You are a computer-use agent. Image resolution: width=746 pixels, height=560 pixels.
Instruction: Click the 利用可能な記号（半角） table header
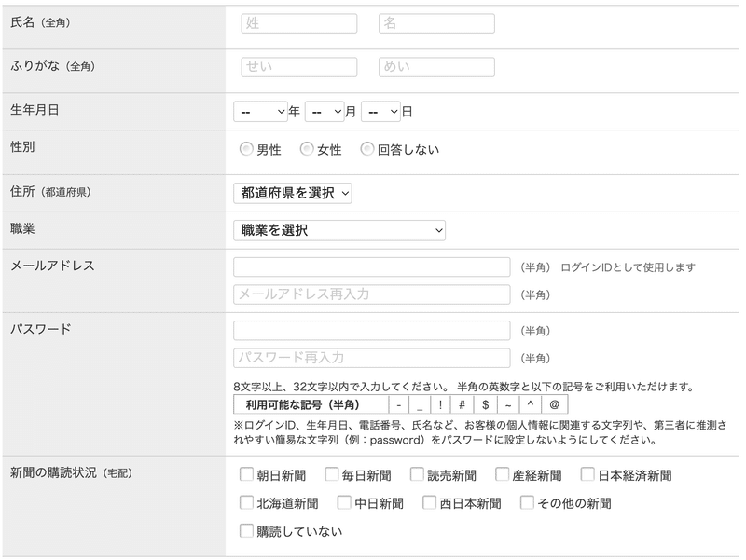(311, 405)
